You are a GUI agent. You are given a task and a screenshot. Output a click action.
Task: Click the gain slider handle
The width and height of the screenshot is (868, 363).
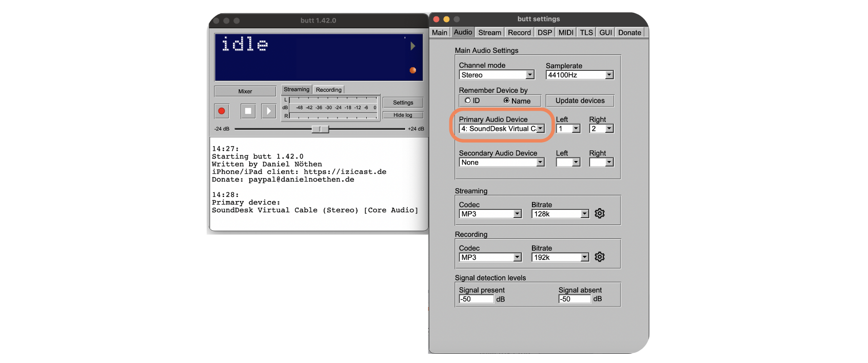[x=320, y=129]
